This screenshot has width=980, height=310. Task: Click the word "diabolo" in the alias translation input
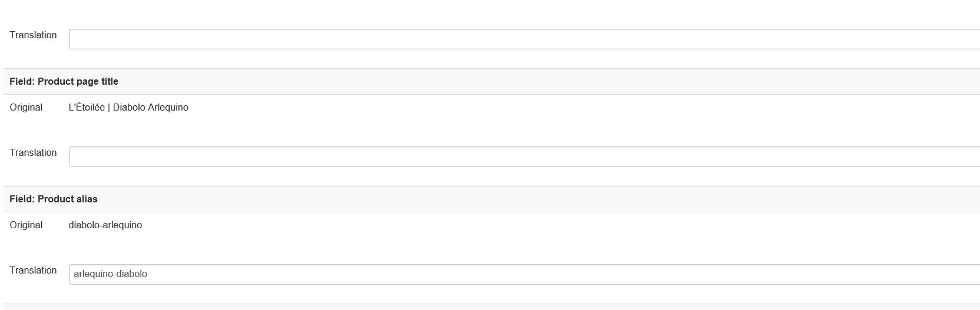132,274
